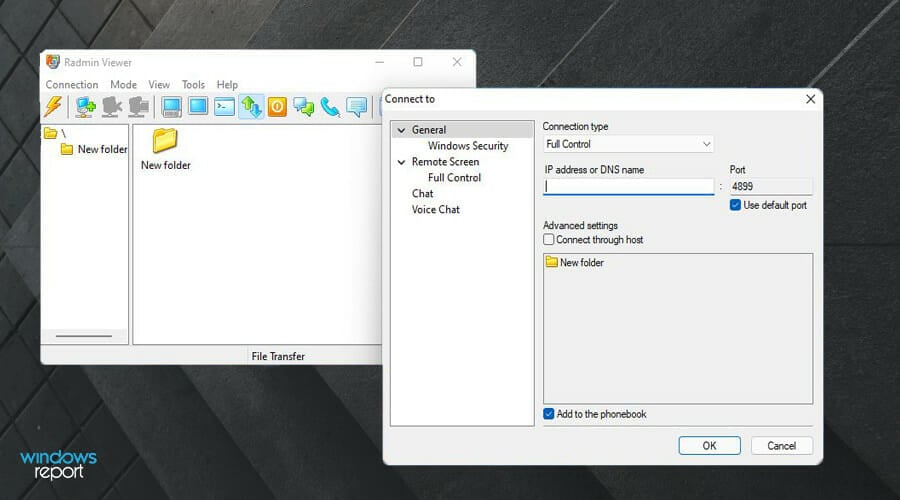Image resolution: width=900 pixels, height=500 pixels.
Task: Select the large New folder icon in phonebook
Action: pyautogui.click(x=165, y=149)
